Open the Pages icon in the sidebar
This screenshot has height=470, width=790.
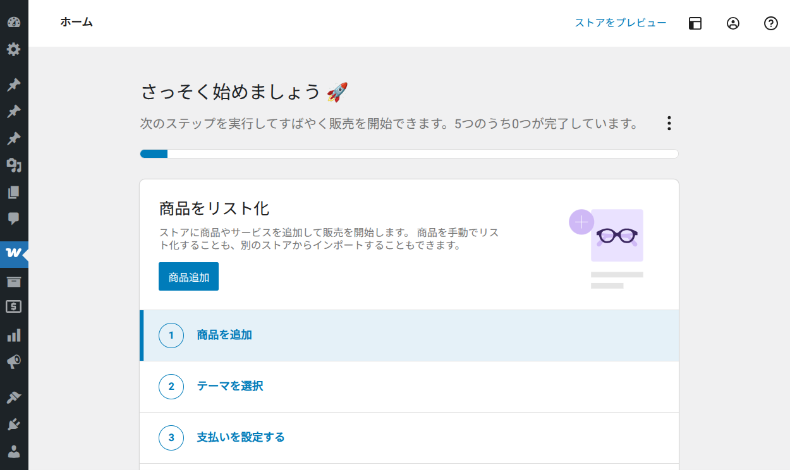click(x=14, y=192)
